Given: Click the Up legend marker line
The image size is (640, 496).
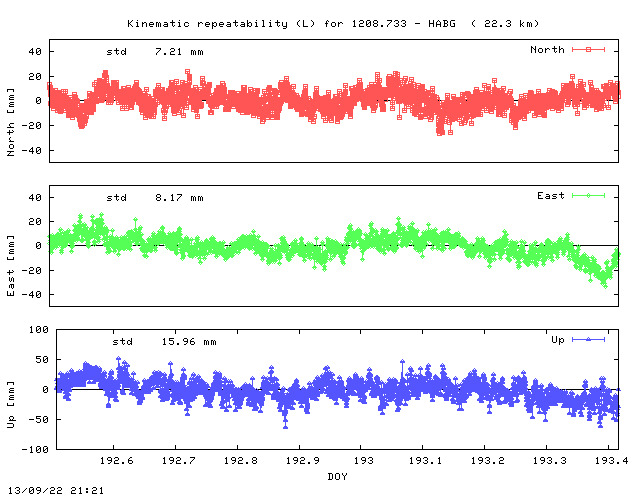Looking at the screenshot, I should pyautogui.click(x=588, y=339).
